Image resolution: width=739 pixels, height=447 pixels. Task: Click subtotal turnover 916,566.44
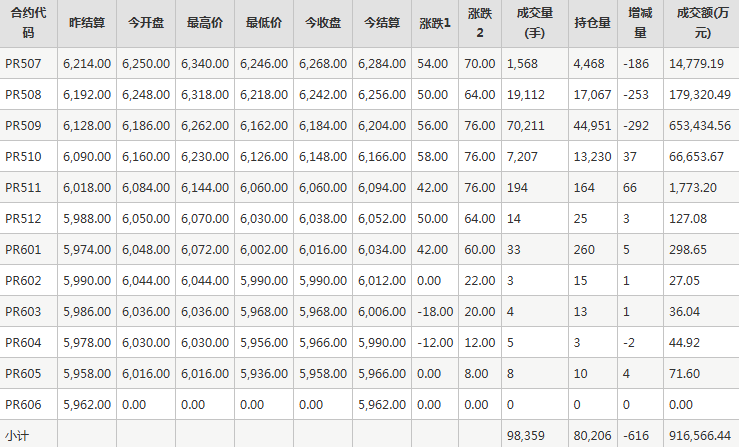tap(699, 436)
